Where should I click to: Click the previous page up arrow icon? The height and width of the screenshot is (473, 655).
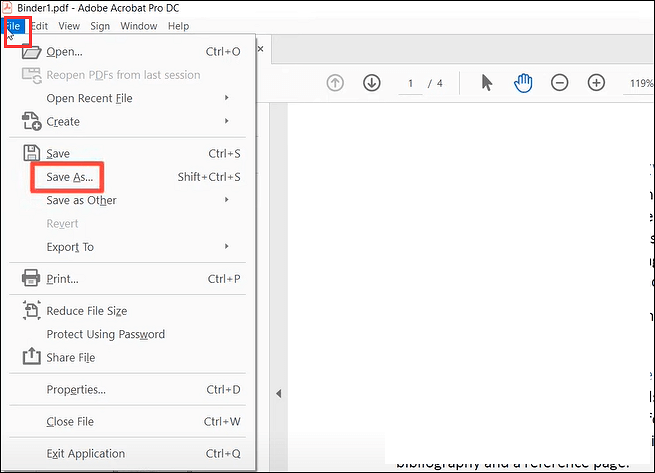(336, 83)
